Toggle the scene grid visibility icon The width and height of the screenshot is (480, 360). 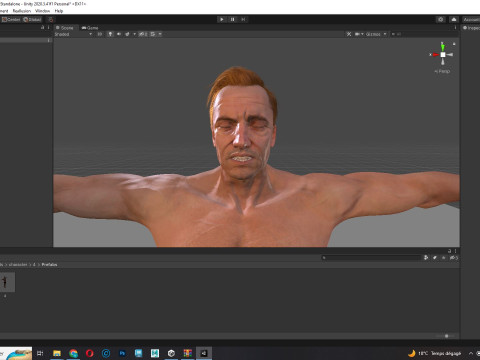[153, 34]
